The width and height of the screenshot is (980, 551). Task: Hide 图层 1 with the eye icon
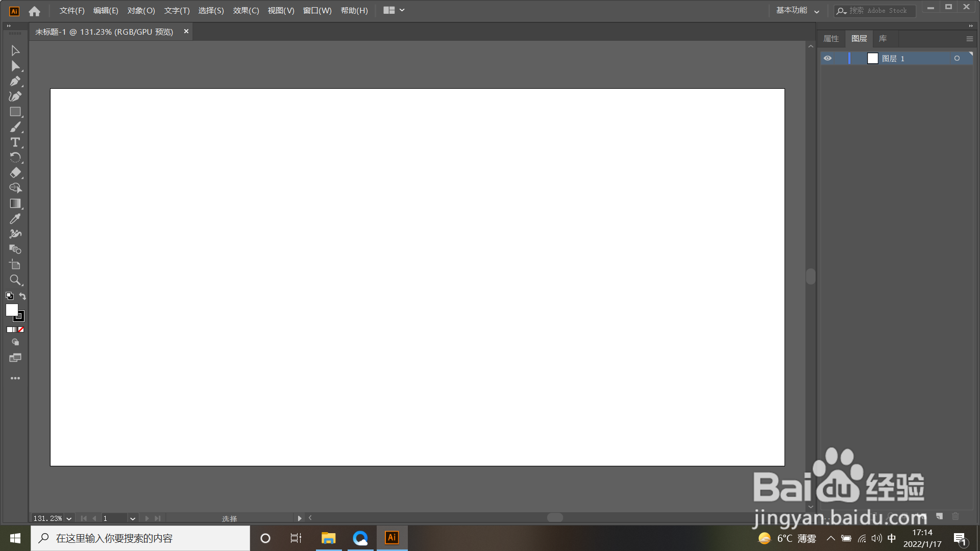[827, 59]
